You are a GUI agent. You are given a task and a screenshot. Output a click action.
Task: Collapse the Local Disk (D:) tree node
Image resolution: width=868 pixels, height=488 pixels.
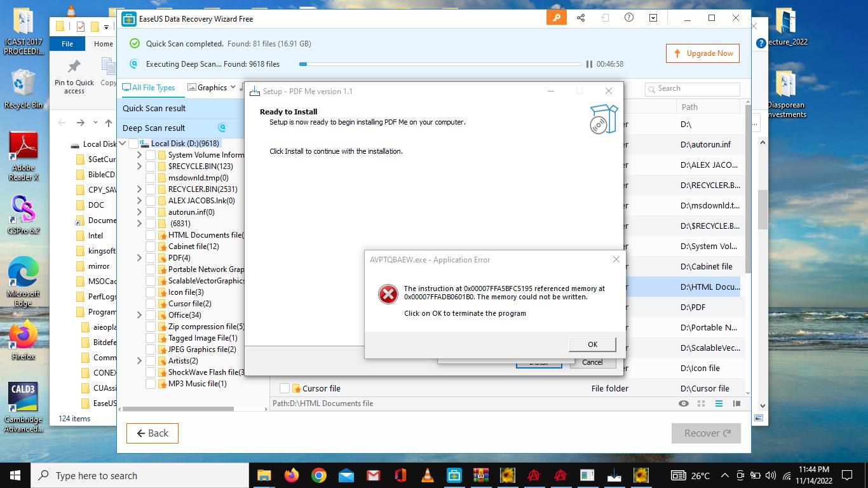pos(123,144)
